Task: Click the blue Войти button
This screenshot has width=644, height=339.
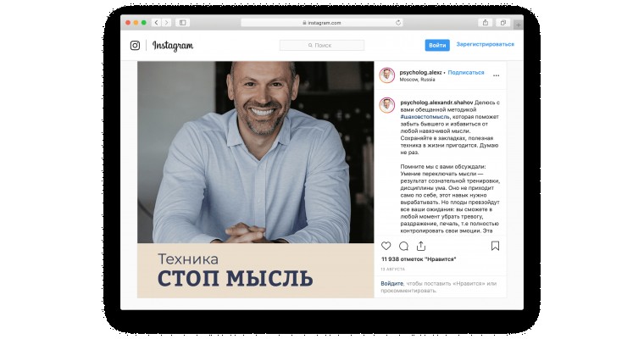Action: coord(437,45)
